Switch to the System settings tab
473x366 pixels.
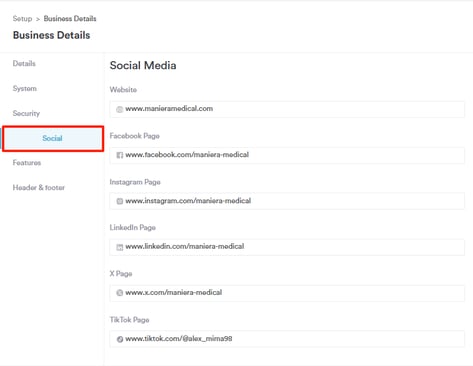click(25, 88)
